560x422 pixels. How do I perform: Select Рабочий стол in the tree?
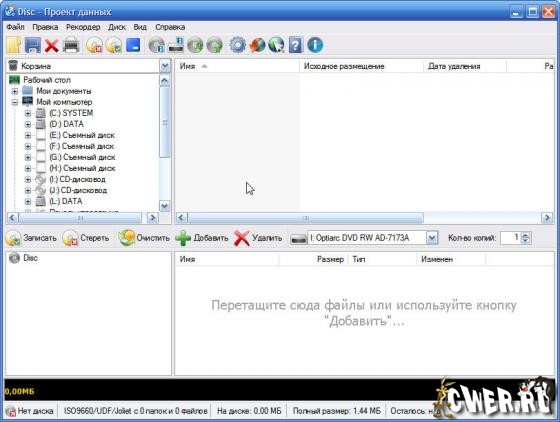47,80
